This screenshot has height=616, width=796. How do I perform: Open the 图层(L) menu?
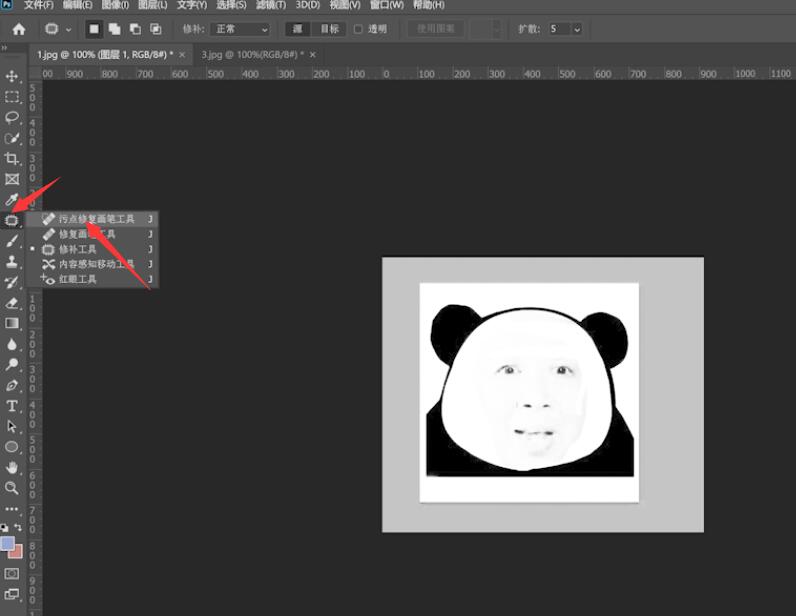click(153, 5)
